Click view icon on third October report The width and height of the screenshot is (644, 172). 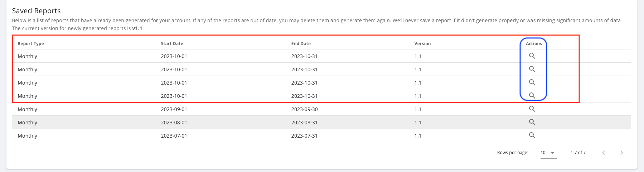[x=532, y=82]
